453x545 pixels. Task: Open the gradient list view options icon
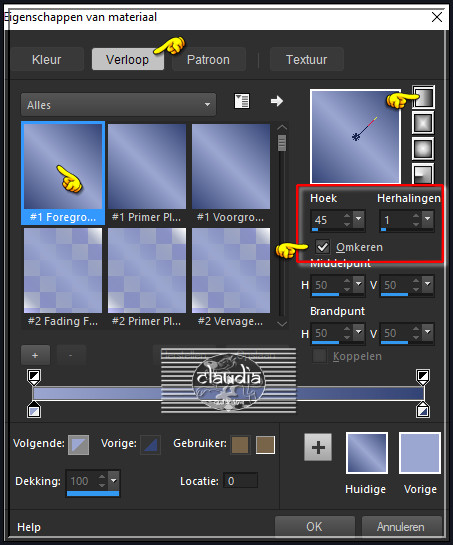click(x=242, y=101)
